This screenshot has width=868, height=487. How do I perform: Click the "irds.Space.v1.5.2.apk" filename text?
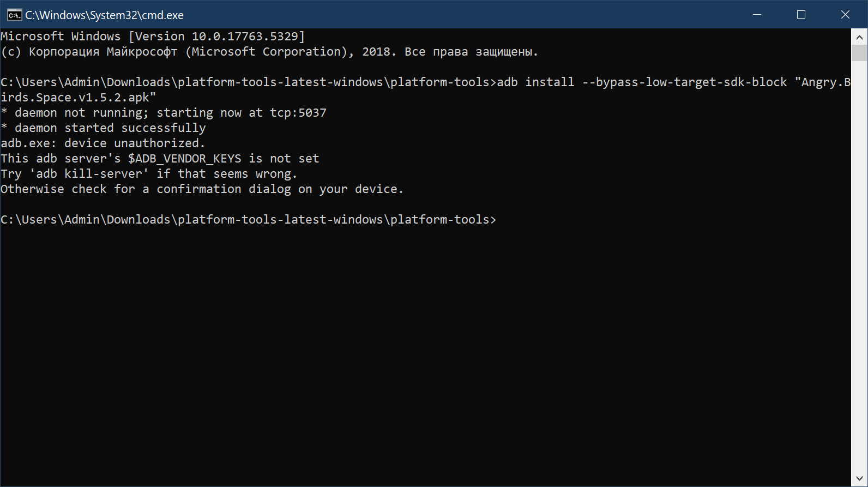coord(78,98)
